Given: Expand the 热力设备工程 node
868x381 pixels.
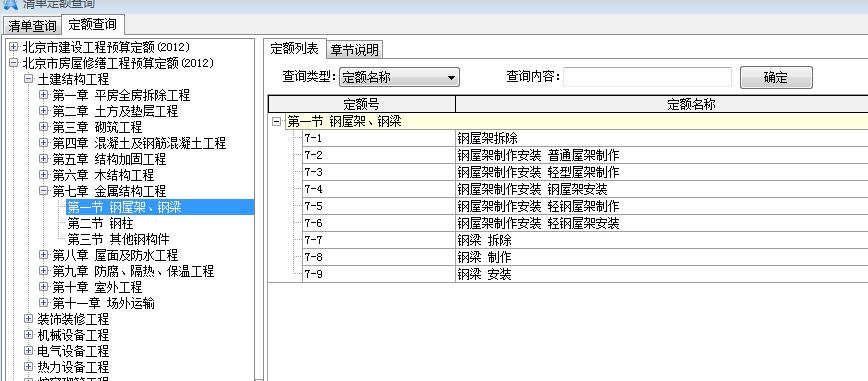Looking at the screenshot, I should tap(29, 367).
